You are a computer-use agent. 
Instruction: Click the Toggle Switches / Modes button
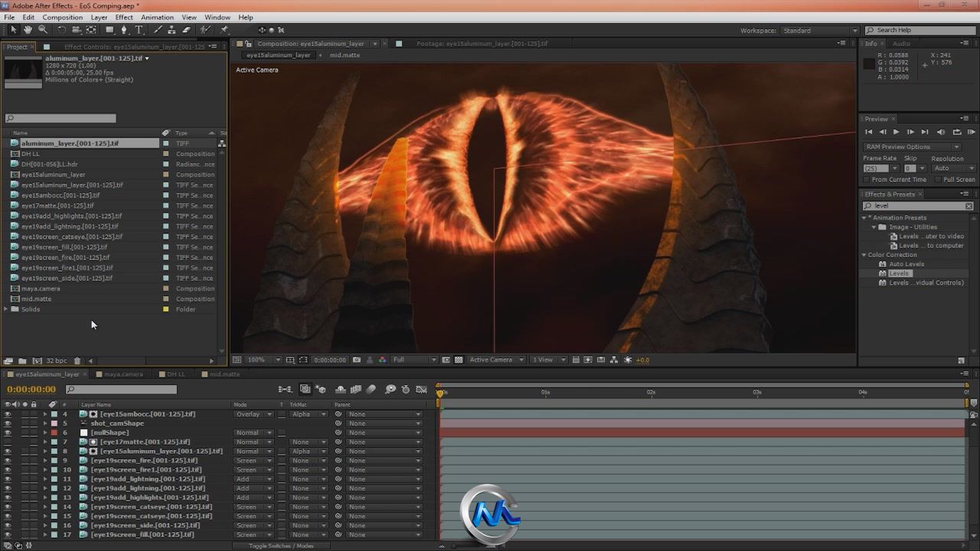(x=281, y=546)
